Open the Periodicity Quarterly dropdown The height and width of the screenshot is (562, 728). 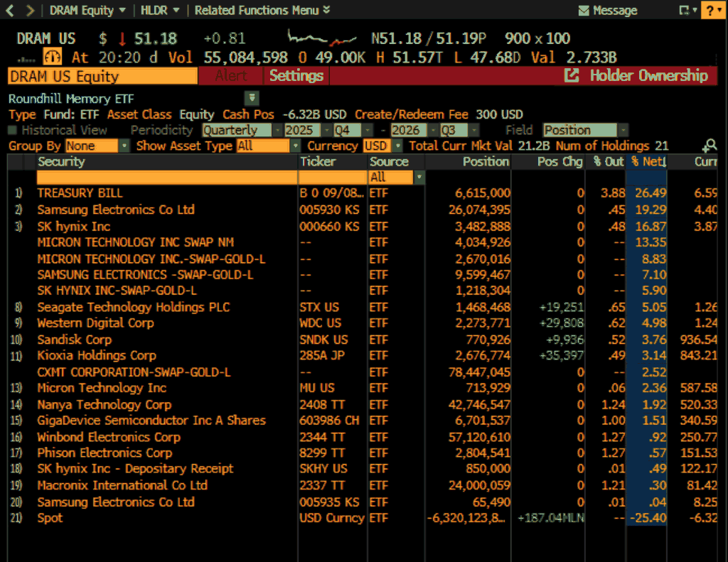(x=242, y=130)
